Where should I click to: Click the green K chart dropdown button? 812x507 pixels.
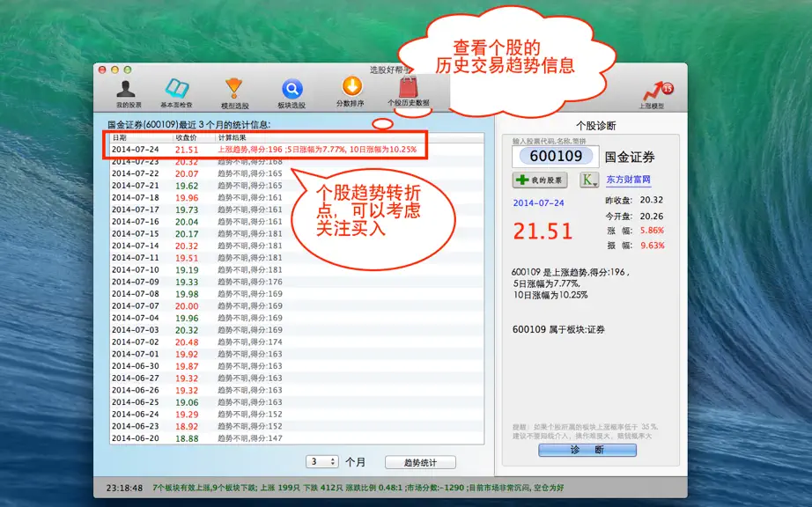[x=589, y=180]
